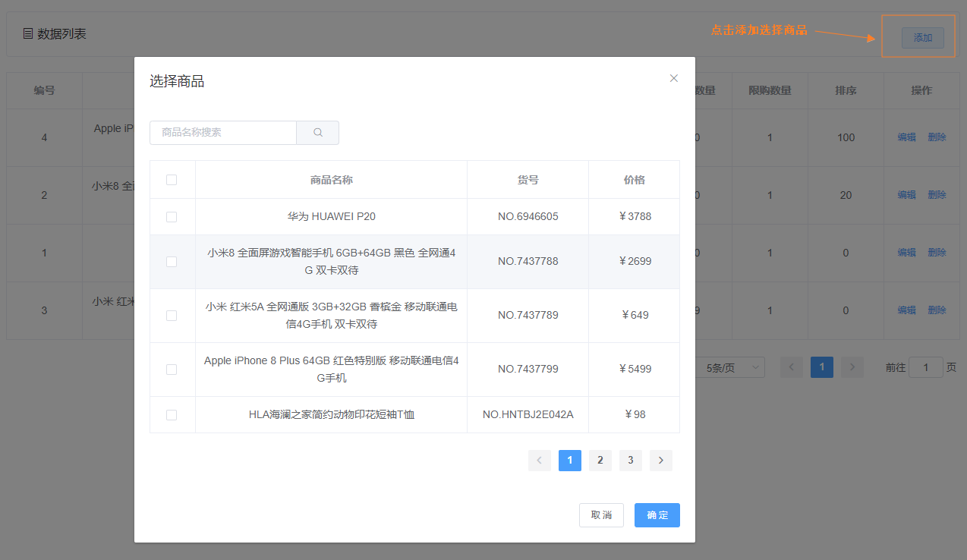Close the 选择商品 dialog with the X

tap(673, 77)
